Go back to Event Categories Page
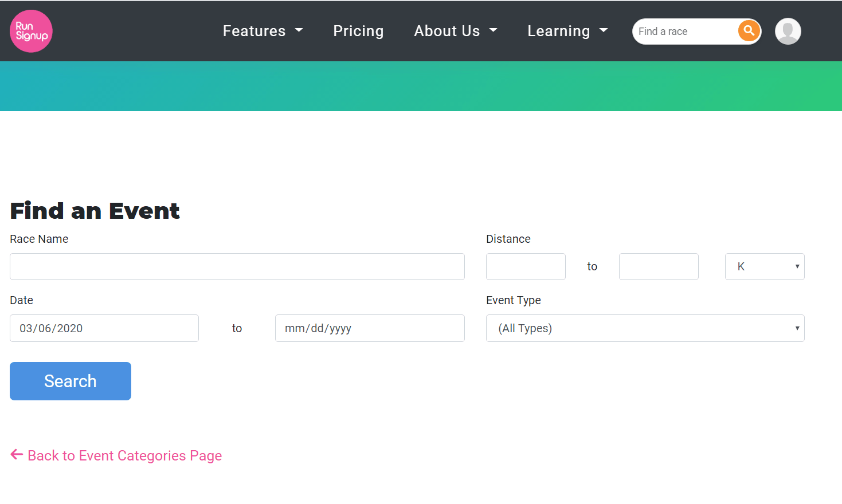The width and height of the screenshot is (842, 504). tap(124, 456)
